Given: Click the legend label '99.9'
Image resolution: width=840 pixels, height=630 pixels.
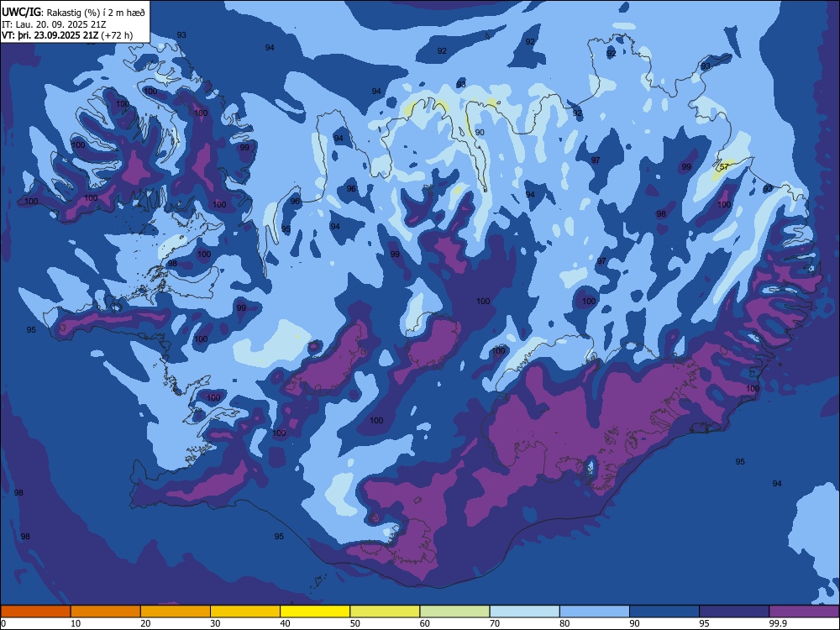Looking at the screenshot, I should [x=777, y=623].
